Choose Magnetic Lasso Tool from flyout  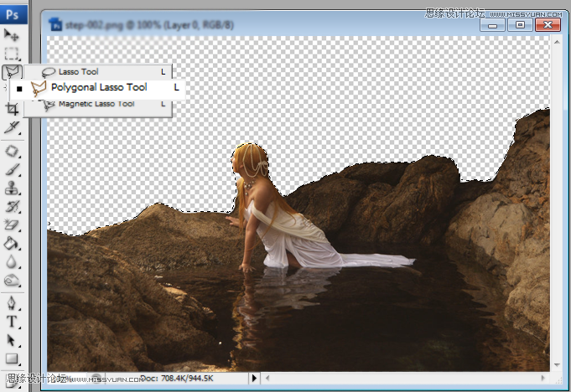[98, 105]
